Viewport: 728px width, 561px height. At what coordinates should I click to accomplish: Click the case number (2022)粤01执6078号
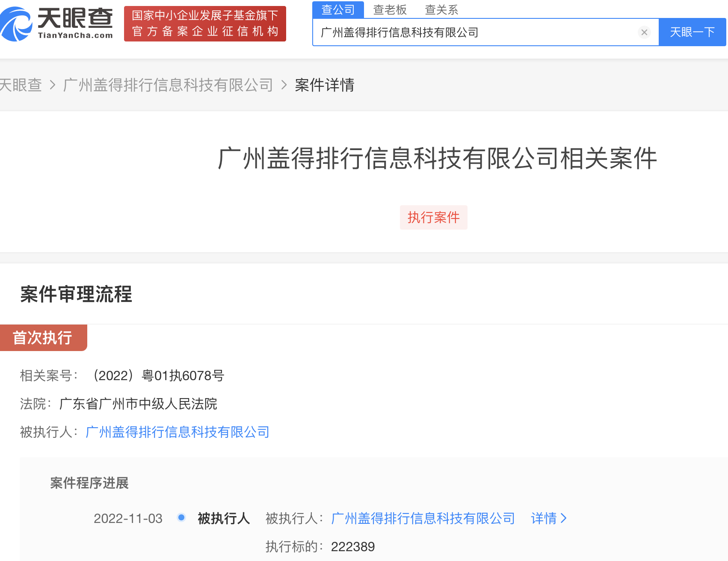pos(158,375)
